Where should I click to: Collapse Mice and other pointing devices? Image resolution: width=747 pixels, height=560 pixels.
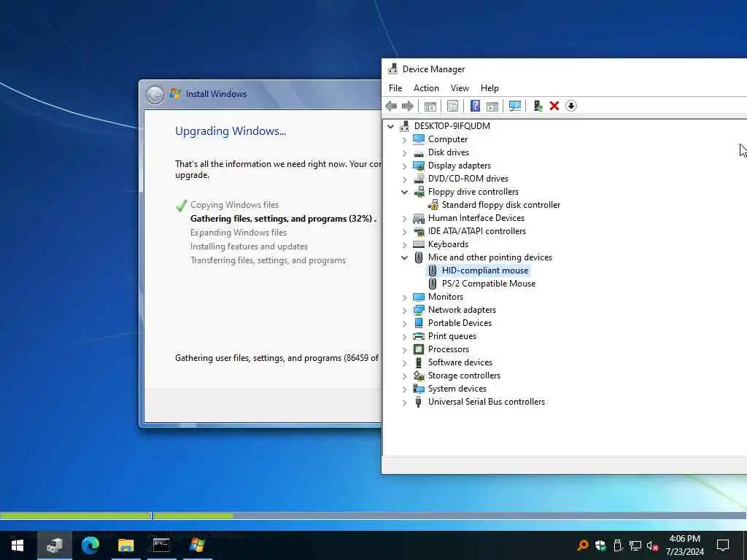point(404,257)
